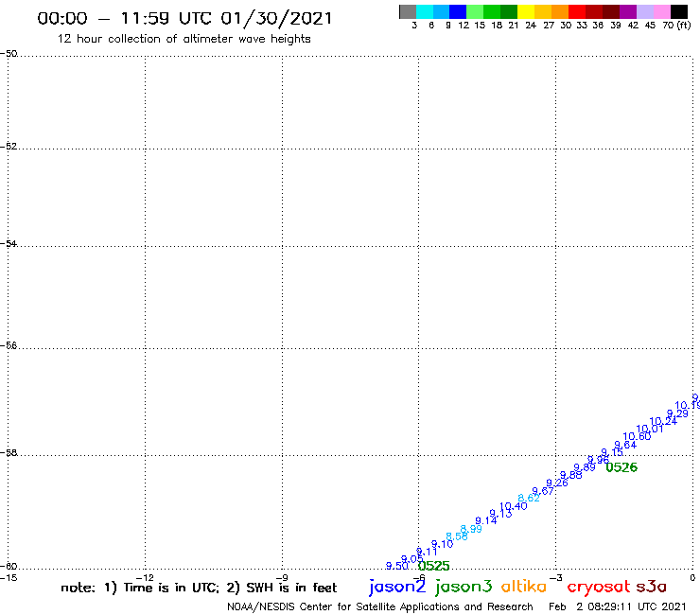Image resolution: width=700 pixels, height=615 pixels.
Task: Click the light blue value "8.99"
Action: pos(471,529)
